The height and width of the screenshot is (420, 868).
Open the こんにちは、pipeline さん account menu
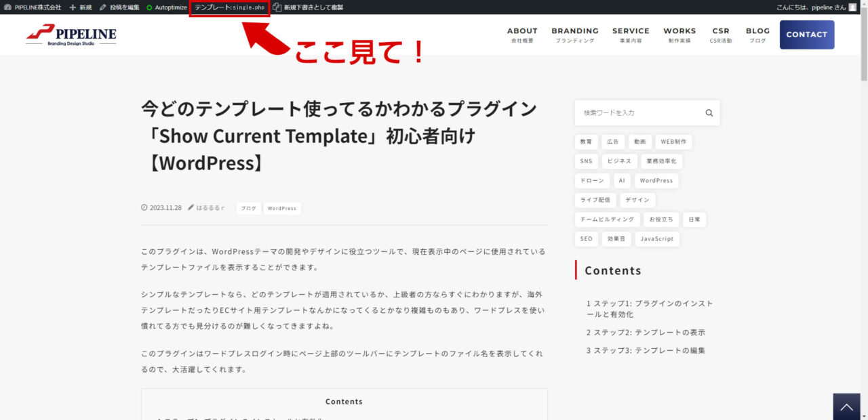tap(816, 7)
